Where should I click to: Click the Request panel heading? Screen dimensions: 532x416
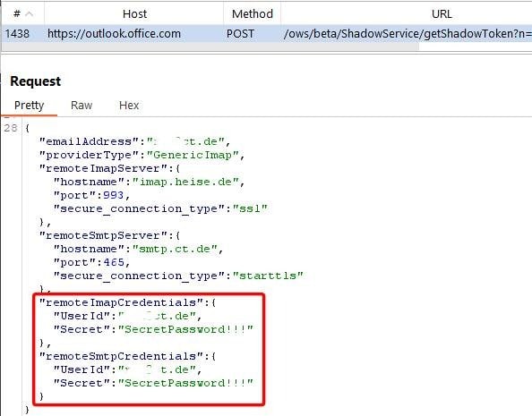(x=36, y=81)
